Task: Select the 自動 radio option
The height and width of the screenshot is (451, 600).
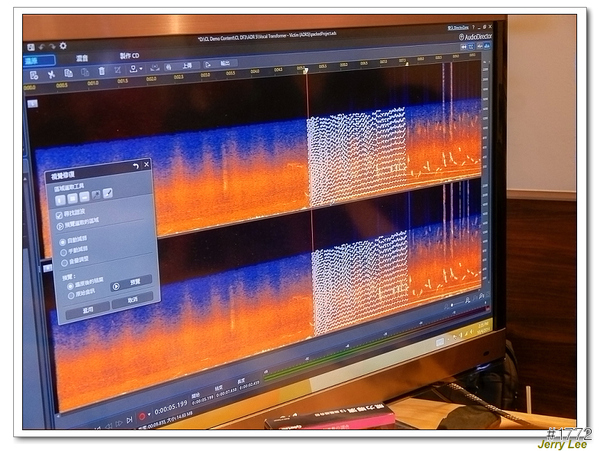Action: 62,243
